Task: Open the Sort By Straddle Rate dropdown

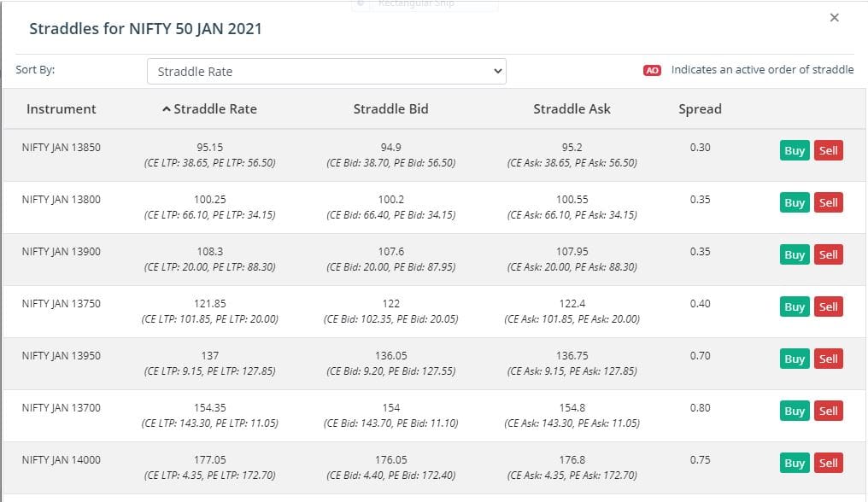Action: coord(326,72)
